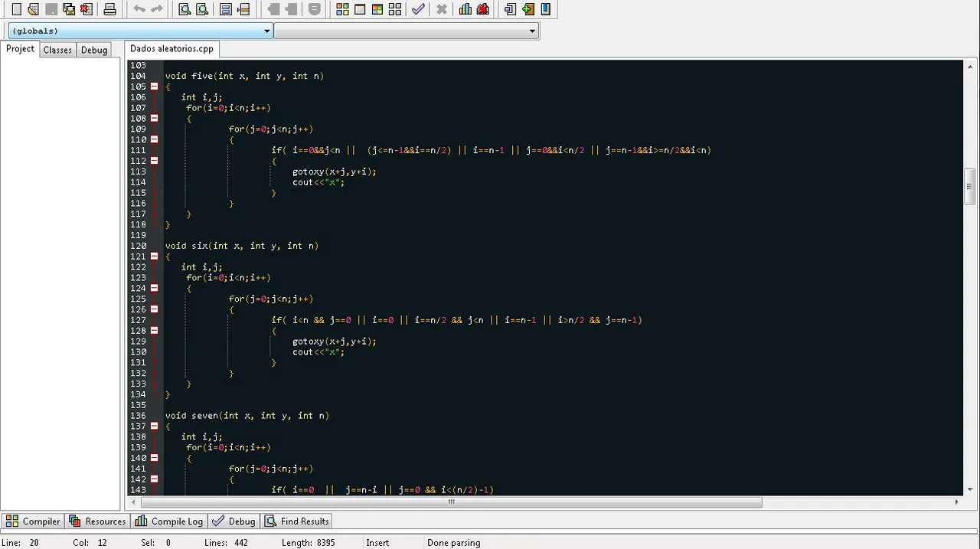Click the Compile icon with four colored squares
The image size is (980, 549).
tap(342, 9)
